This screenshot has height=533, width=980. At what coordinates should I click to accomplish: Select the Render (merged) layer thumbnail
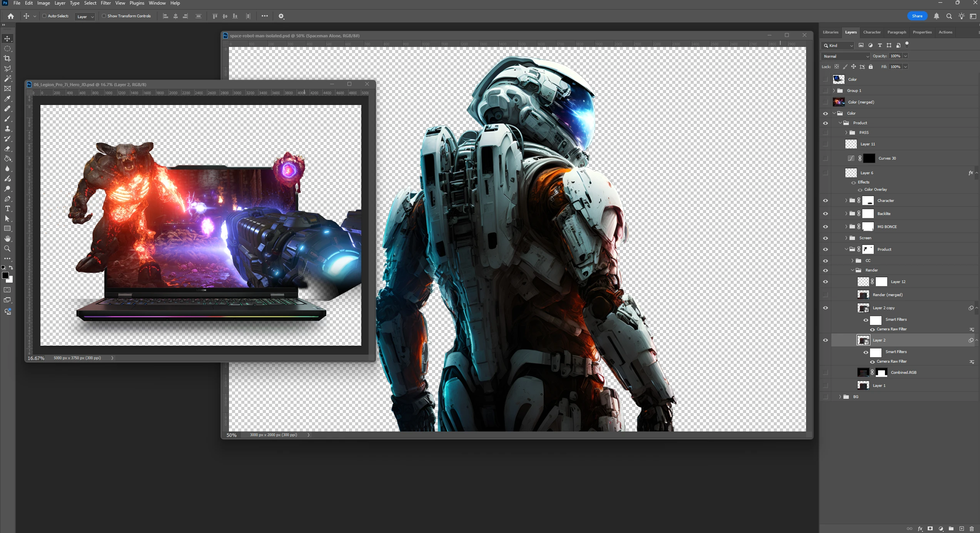coord(863,295)
